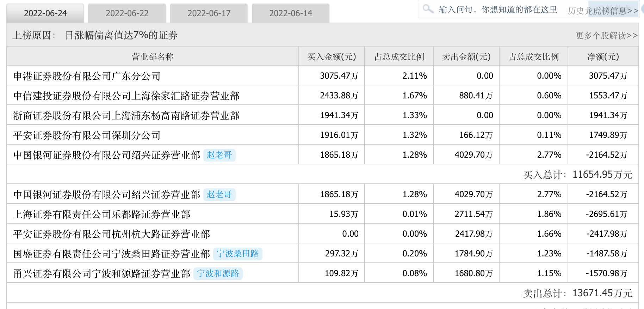Select row 上海证券有限责任公司乐都路证券营业部
Viewport: 644px width, 309px height.
point(323,214)
